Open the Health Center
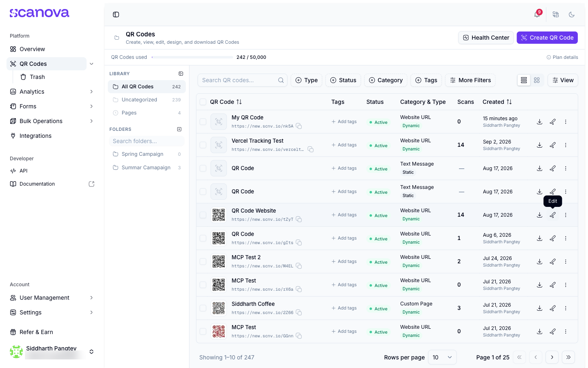This screenshot has width=588, height=368. click(486, 38)
